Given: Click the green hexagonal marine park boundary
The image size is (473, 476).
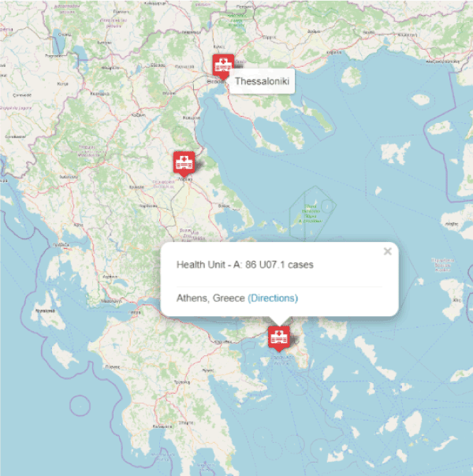Looking at the screenshot, I should [313, 214].
